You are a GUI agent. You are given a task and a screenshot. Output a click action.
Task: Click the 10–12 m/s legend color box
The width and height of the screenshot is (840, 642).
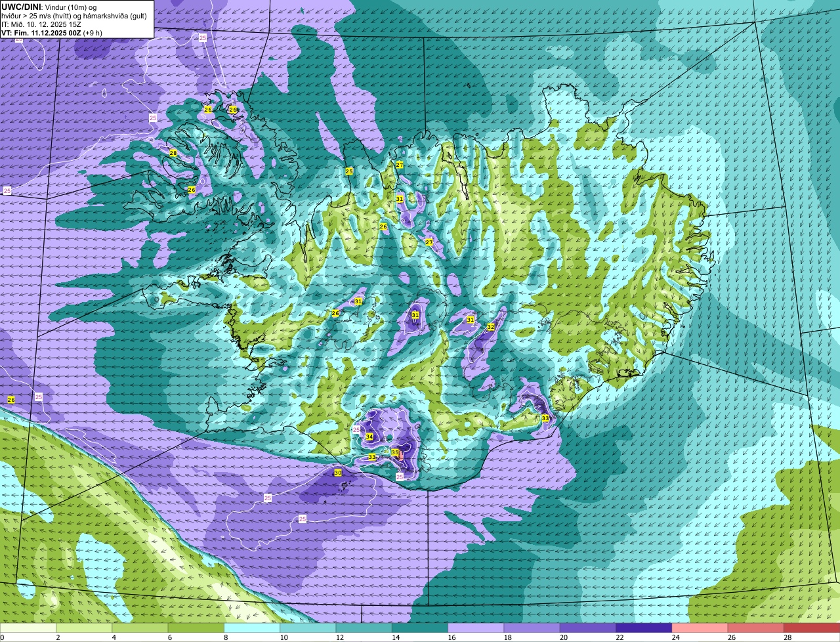pos(308,628)
